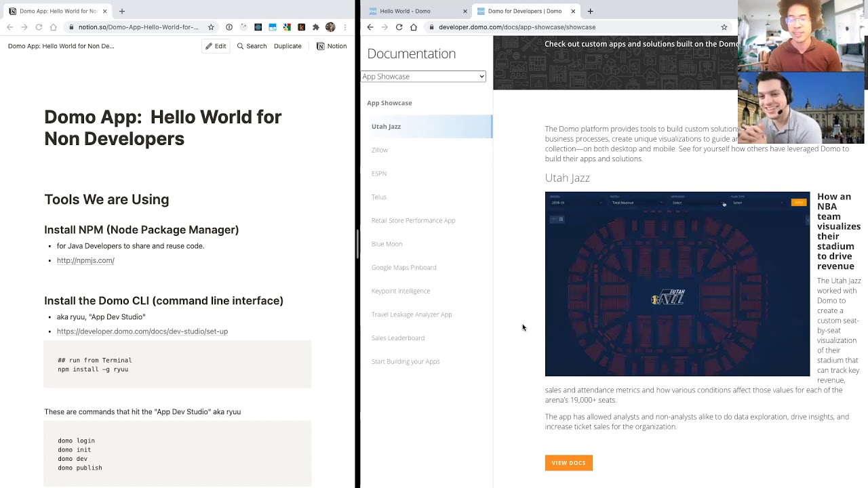Click the video thumbnail of man with headset

click(802, 108)
